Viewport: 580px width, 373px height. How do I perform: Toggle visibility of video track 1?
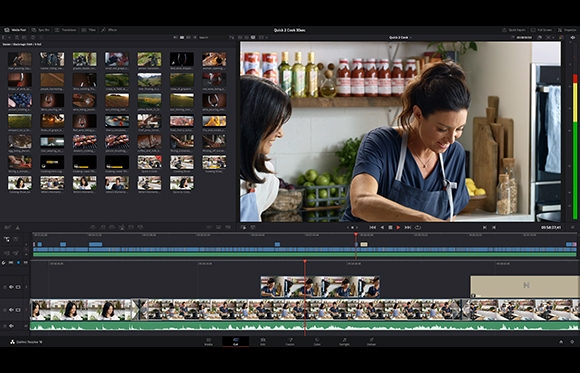point(18,310)
